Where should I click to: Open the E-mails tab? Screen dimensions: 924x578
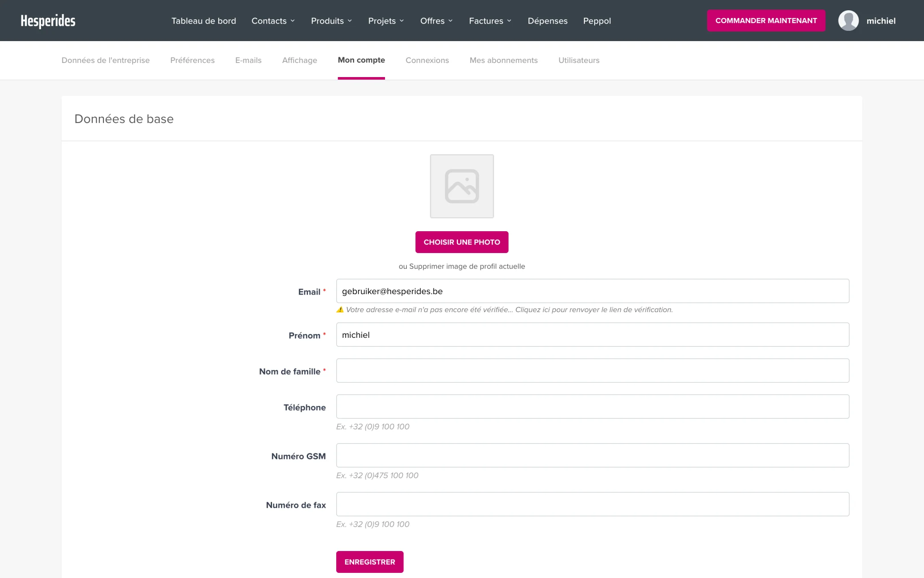coord(248,60)
